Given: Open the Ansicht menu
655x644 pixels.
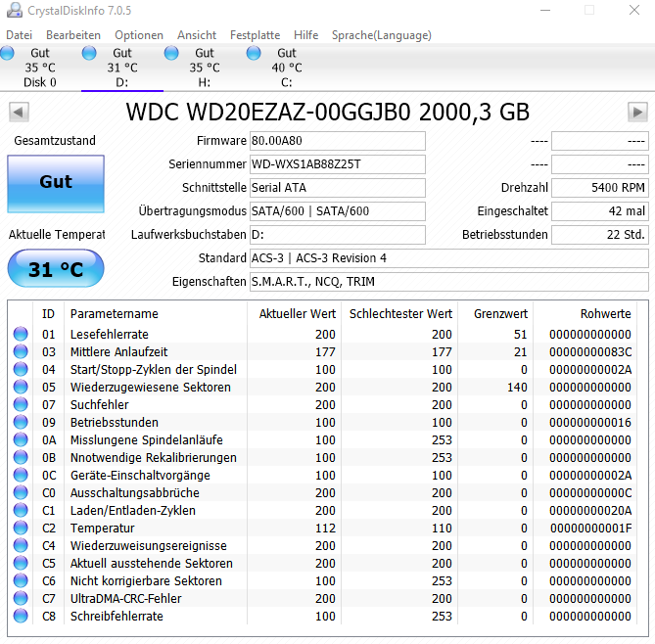Looking at the screenshot, I should pos(197,35).
